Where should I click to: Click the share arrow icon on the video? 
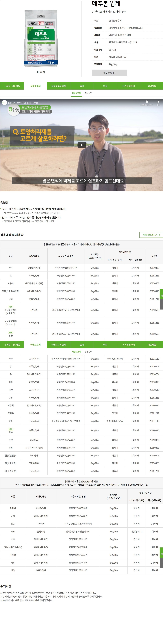[x=158, y=102]
